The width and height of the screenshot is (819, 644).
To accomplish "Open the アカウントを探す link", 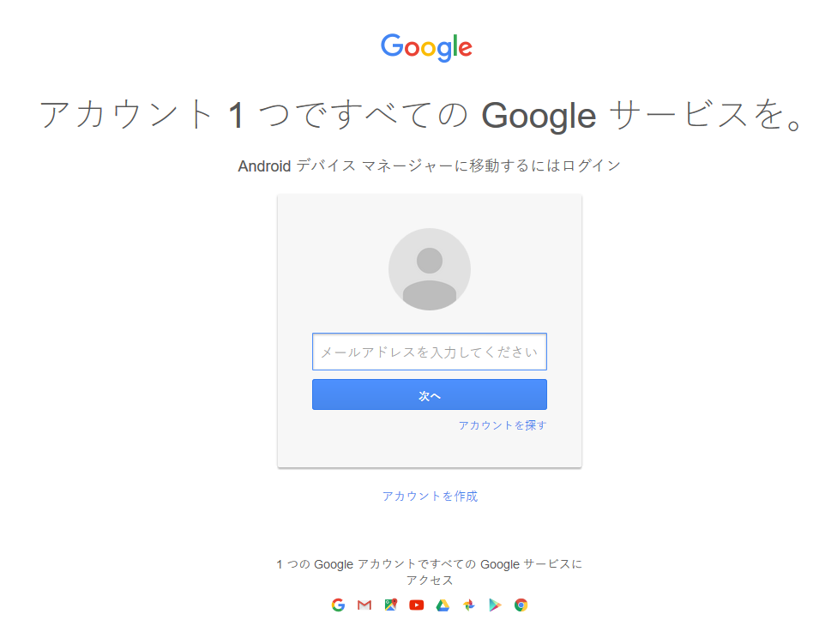I will pos(501,424).
